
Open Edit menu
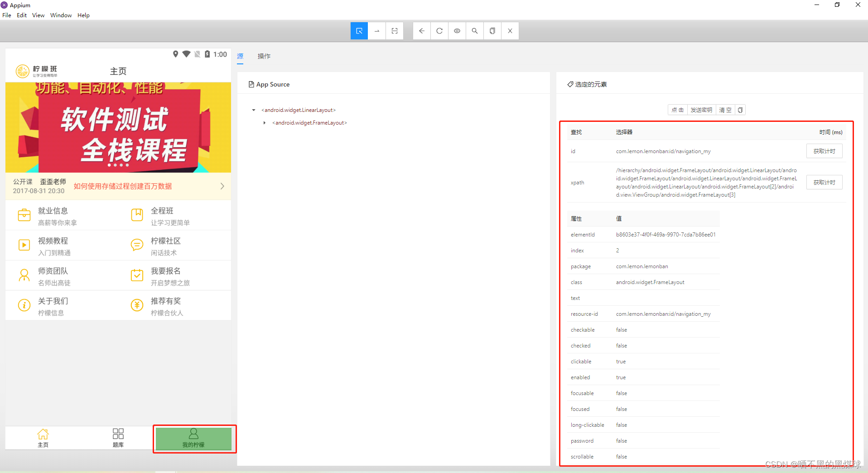pyautogui.click(x=22, y=15)
